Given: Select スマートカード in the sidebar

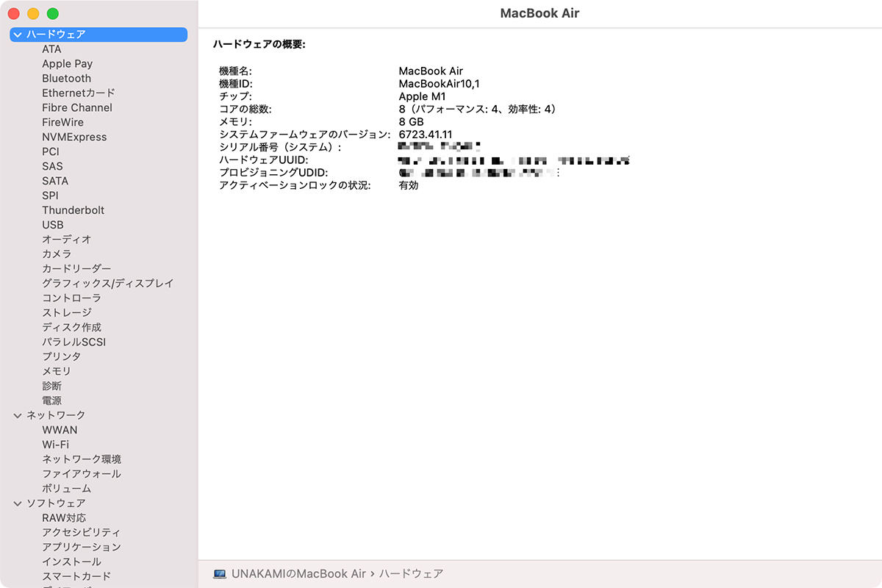Looking at the screenshot, I should click(x=76, y=577).
